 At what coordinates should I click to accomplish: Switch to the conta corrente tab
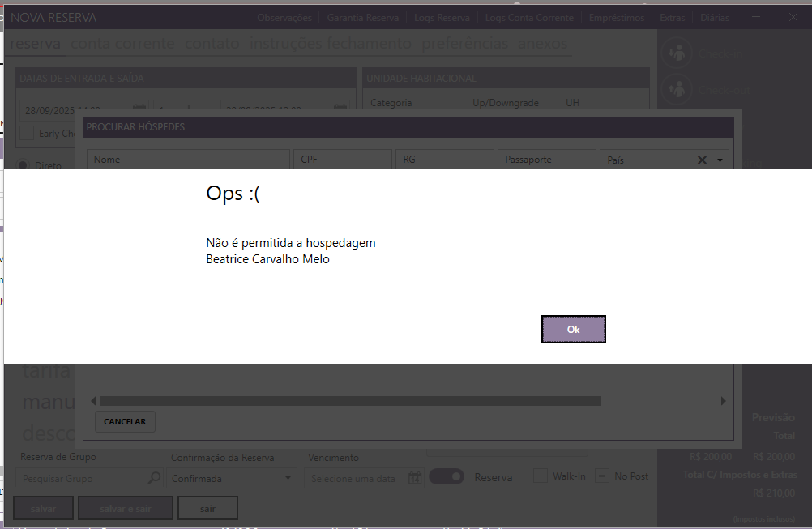tap(122, 44)
